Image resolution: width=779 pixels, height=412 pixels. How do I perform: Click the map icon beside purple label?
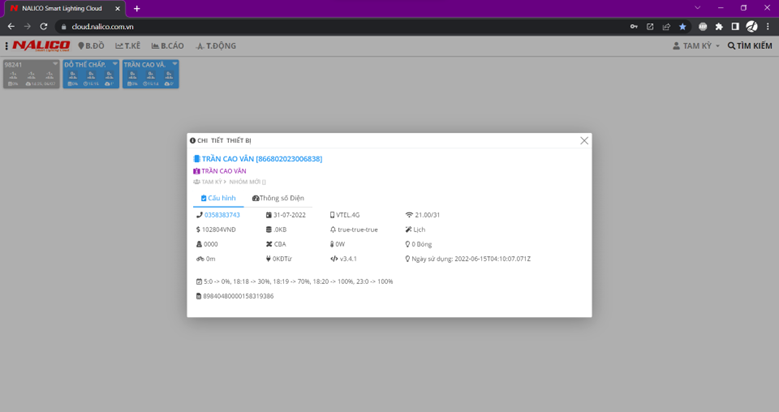(197, 171)
